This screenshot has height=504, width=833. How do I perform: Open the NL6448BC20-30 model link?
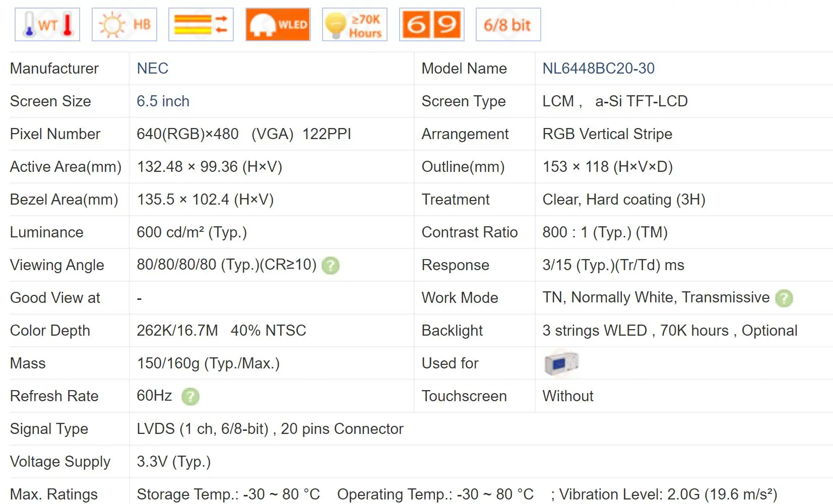[x=598, y=69]
